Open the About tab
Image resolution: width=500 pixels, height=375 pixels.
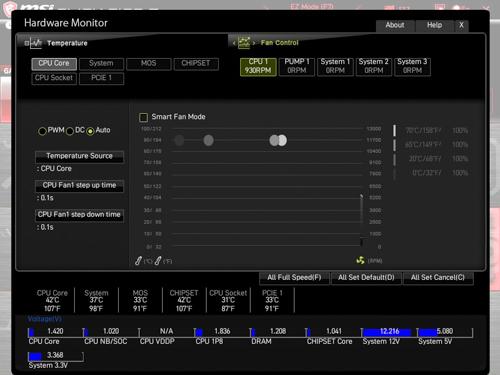(395, 25)
